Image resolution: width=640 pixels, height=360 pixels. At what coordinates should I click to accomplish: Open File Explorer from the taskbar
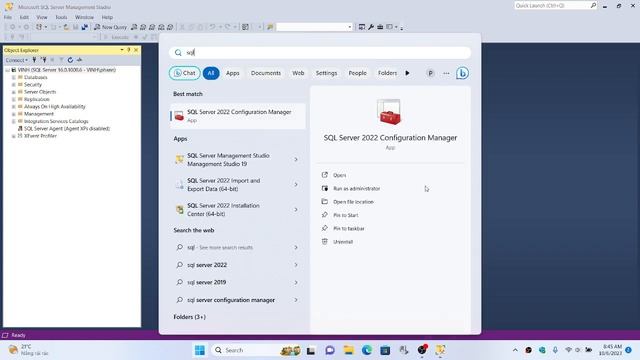[x=348, y=350]
